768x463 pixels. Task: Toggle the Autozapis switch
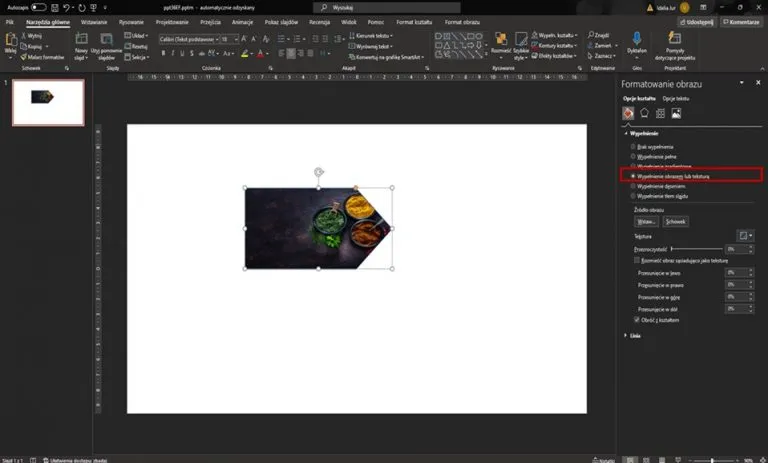coord(38,7)
